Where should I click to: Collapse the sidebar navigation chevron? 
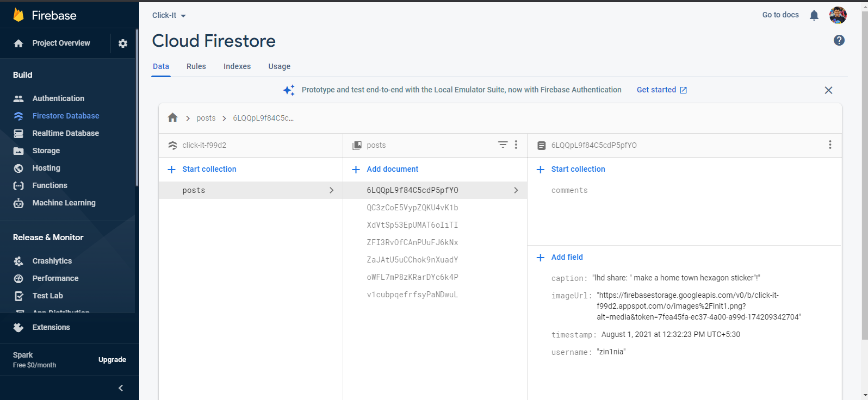pos(121,388)
